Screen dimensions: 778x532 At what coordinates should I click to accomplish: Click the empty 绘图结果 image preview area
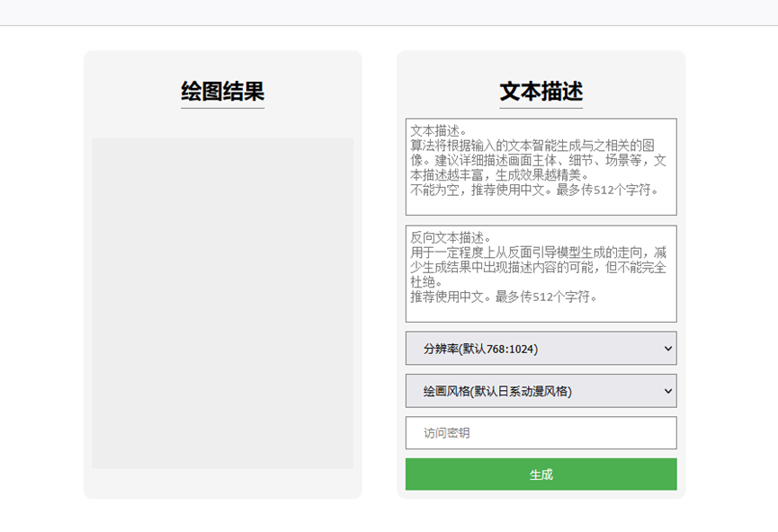click(223, 304)
